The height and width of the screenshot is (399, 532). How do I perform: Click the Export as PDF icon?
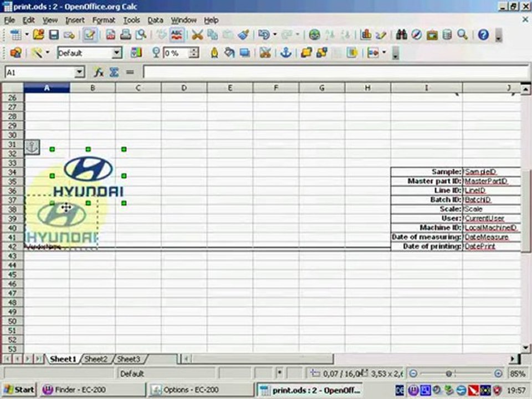pos(111,34)
